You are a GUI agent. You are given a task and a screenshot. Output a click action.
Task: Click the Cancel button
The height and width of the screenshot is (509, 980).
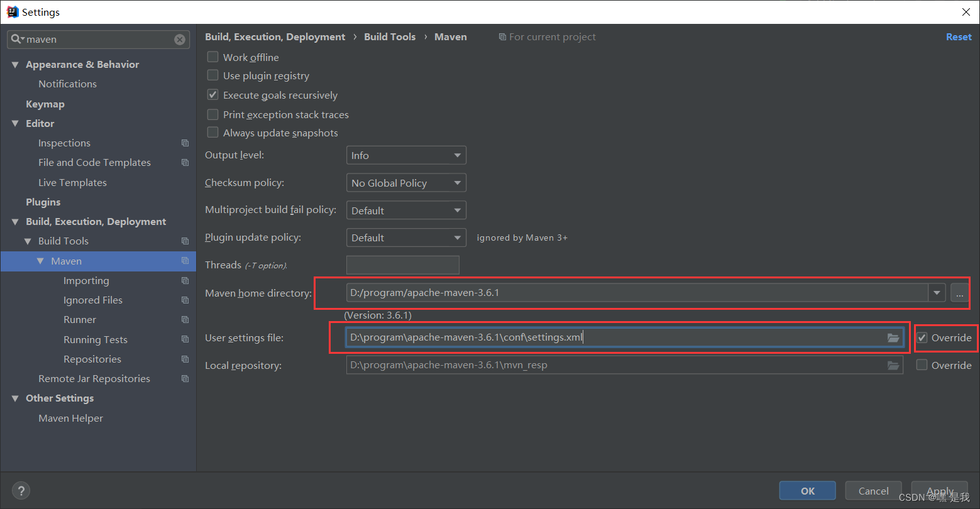pos(873,491)
